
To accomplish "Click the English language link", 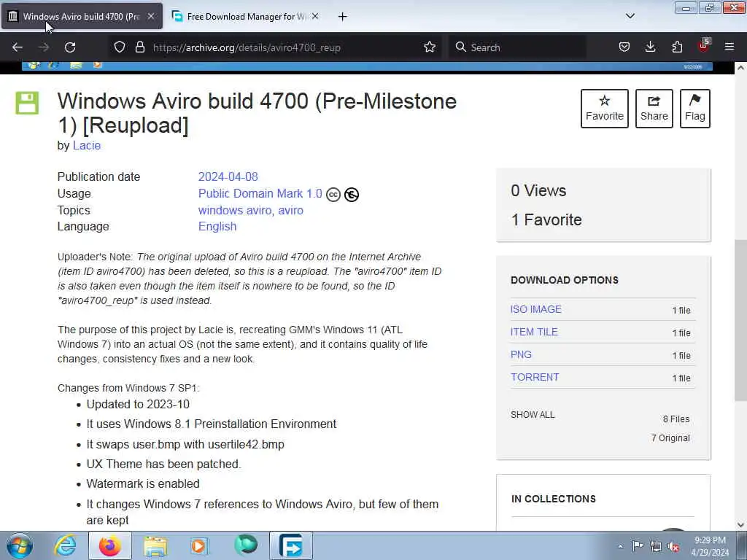I will pos(217,226).
